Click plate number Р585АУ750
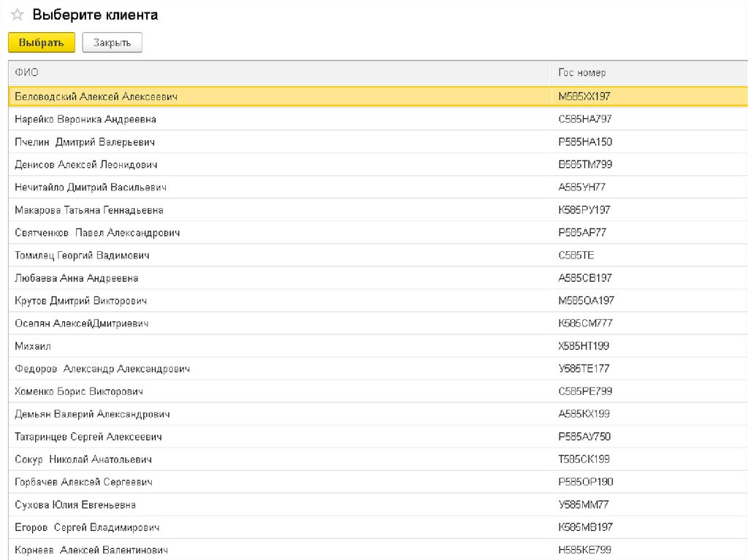 pyautogui.click(x=584, y=437)
